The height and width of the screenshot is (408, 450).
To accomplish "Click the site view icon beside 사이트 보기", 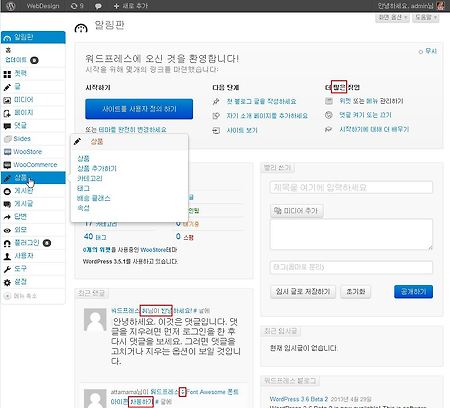I will point(216,130).
